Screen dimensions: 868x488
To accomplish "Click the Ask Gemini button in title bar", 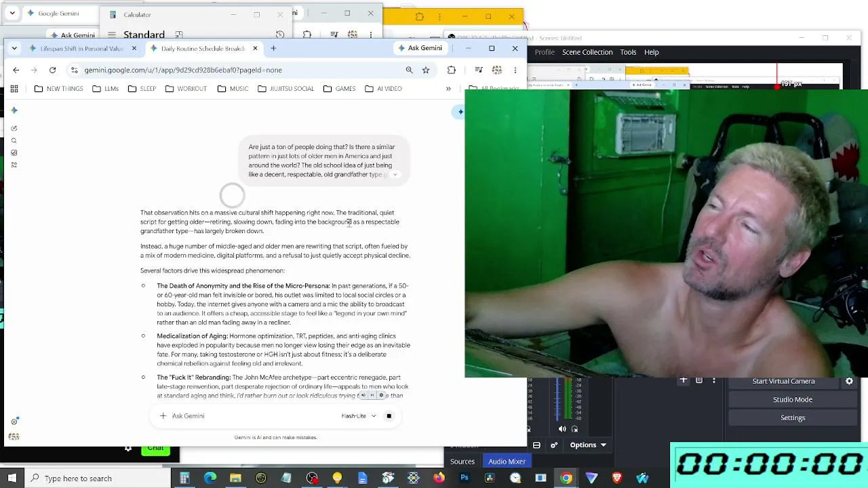I will click(x=420, y=48).
